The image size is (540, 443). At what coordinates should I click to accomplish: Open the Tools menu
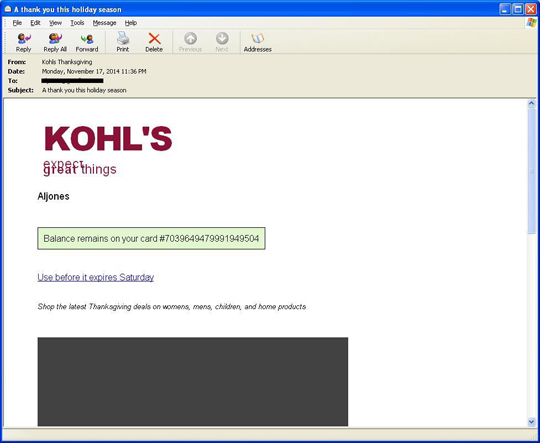77,23
